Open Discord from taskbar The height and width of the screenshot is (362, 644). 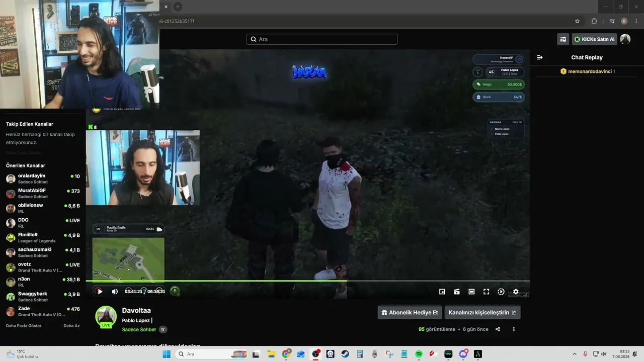(x=463, y=354)
